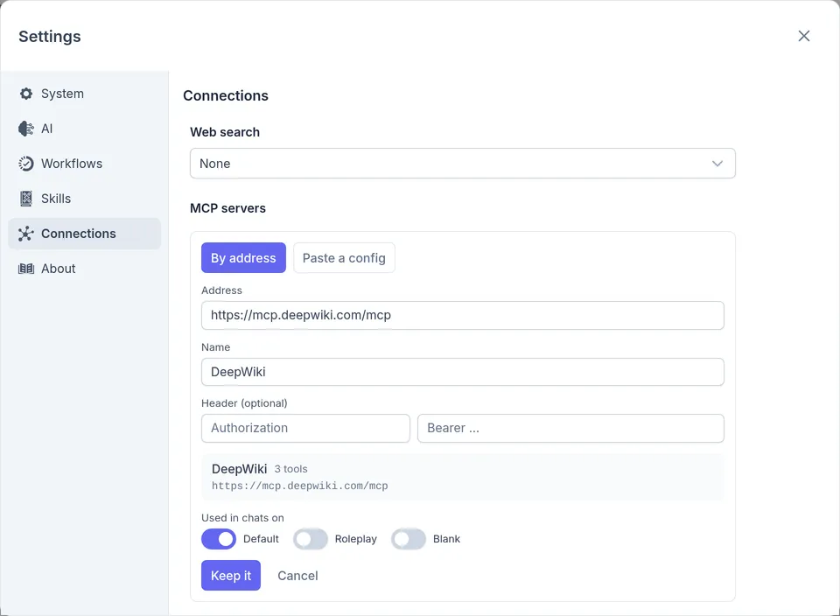Image resolution: width=840 pixels, height=616 pixels.
Task: Go to Skills settings
Action: [x=85, y=199]
